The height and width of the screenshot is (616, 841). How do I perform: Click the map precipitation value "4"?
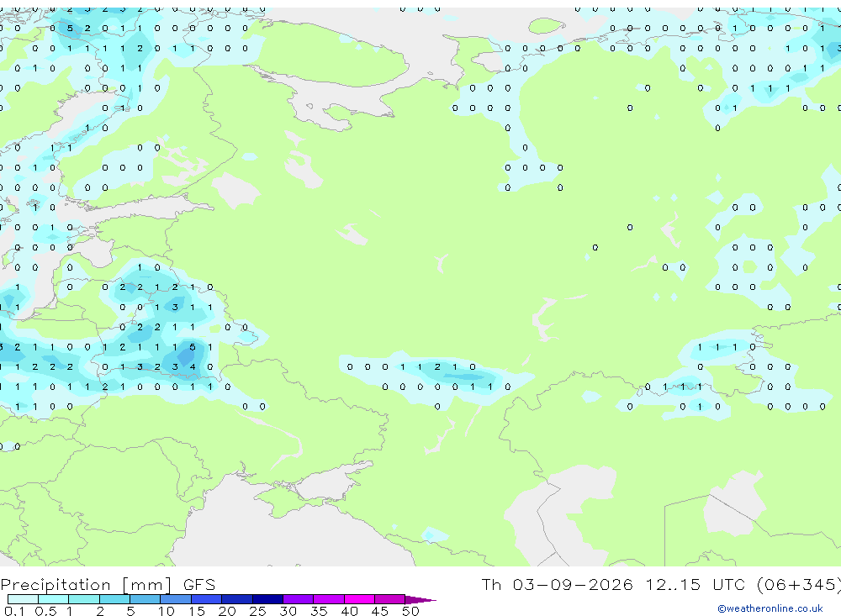click(x=193, y=366)
